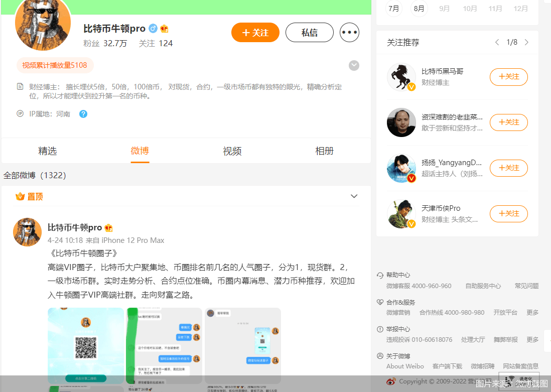The image size is (551, 392).
Task: Click the IP location help question icon
Action: click(x=83, y=114)
